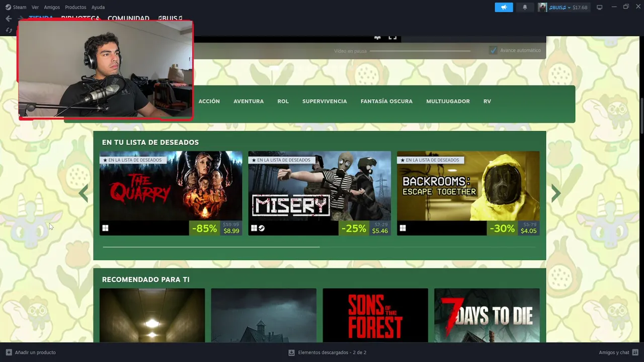Open the Steam menu
The height and width of the screenshot is (362, 644).
point(20,7)
